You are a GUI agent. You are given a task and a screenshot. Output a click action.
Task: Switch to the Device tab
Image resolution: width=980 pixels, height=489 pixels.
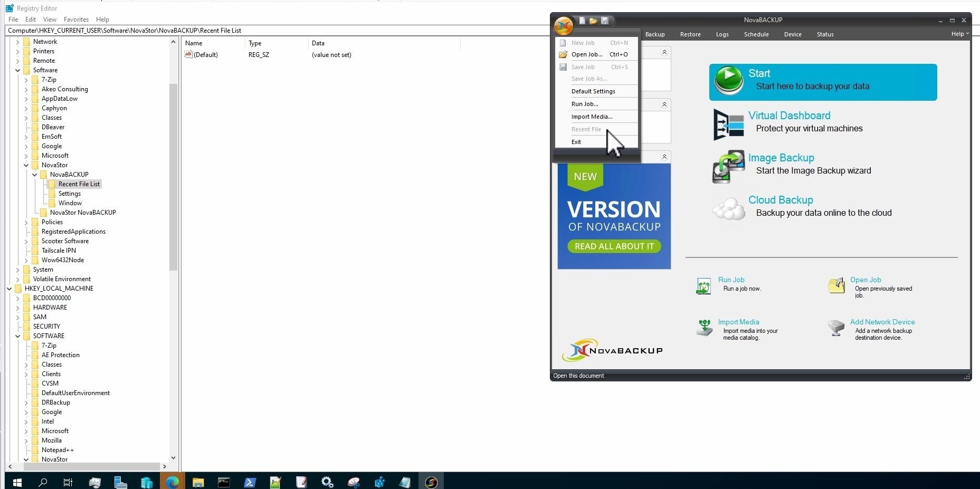click(793, 34)
